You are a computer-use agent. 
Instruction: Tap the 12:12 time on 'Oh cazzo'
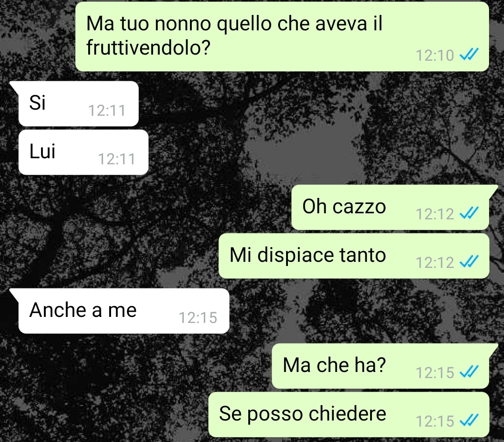pyautogui.click(x=435, y=214)
